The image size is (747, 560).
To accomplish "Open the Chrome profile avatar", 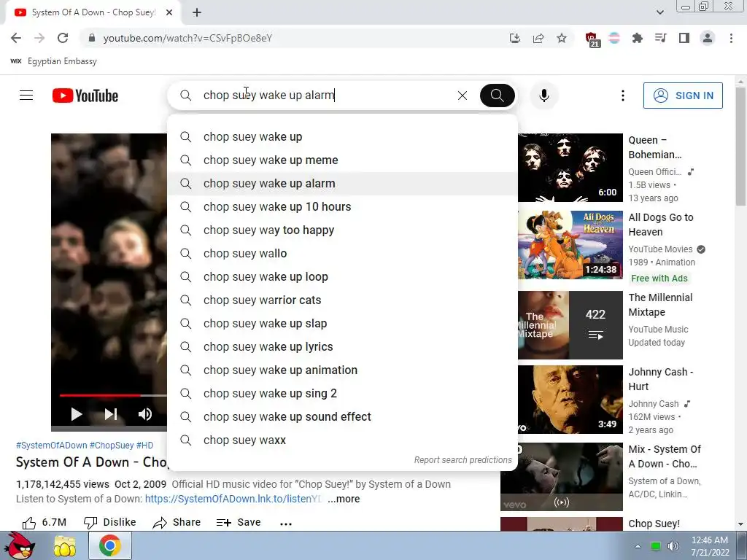I will (708, 38).
